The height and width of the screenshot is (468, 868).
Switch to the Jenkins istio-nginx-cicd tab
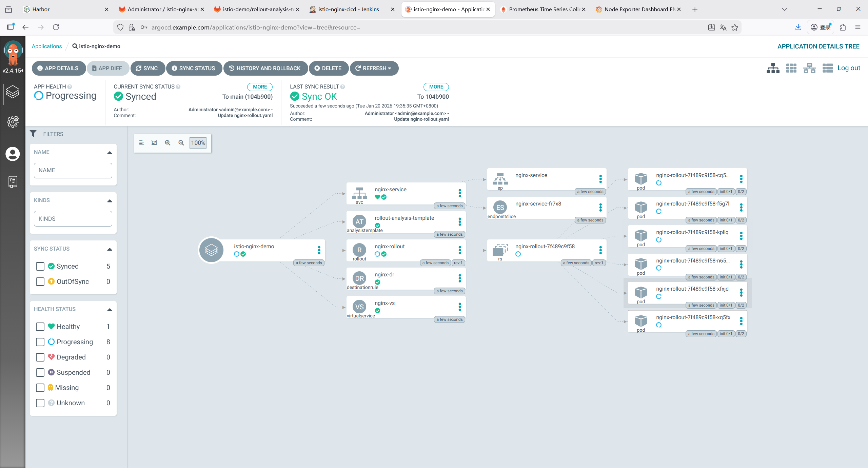pyautogui.click(x=348, y=9)
